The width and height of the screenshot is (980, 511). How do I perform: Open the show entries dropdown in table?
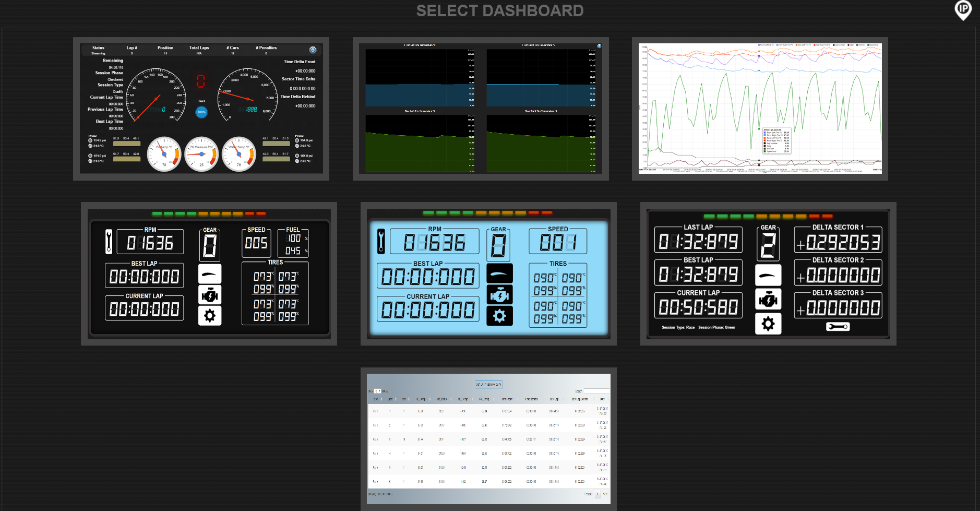377,391
